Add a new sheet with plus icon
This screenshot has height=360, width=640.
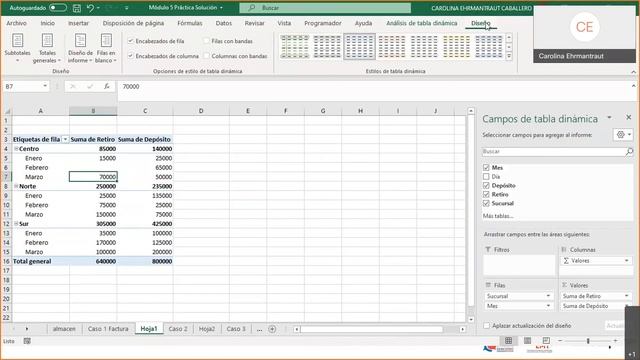pyautogui.click(x=272, y=329)
